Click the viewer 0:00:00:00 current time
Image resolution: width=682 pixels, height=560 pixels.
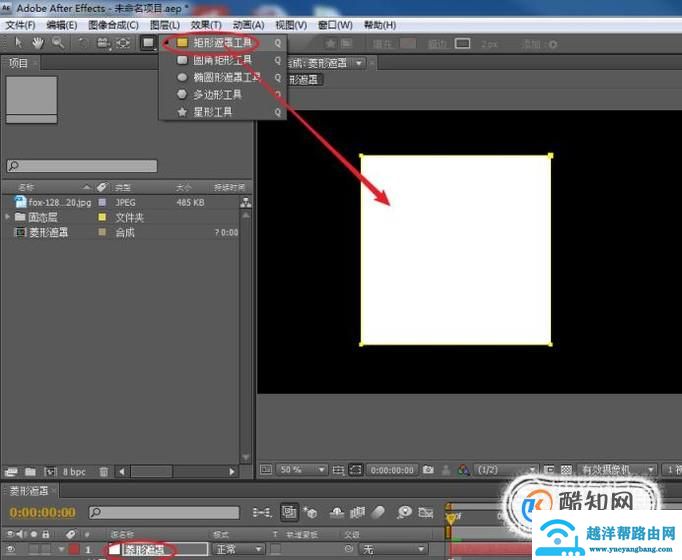tap(392, 470)
